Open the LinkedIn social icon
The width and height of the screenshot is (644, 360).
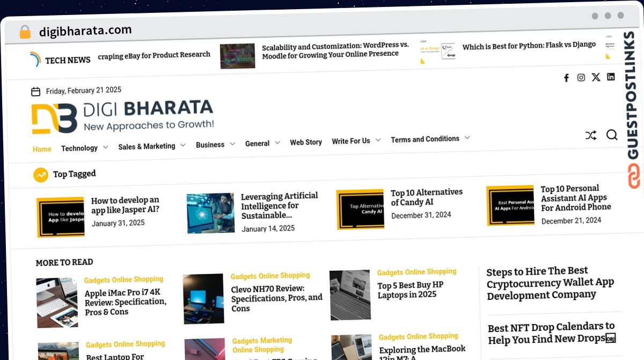coord(611,76)
